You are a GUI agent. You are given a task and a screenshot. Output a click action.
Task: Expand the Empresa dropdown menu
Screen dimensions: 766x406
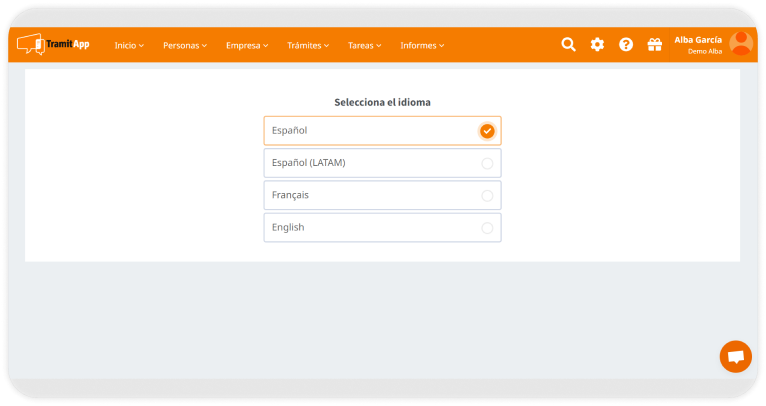pyautogui.click(x=247, y=45)
